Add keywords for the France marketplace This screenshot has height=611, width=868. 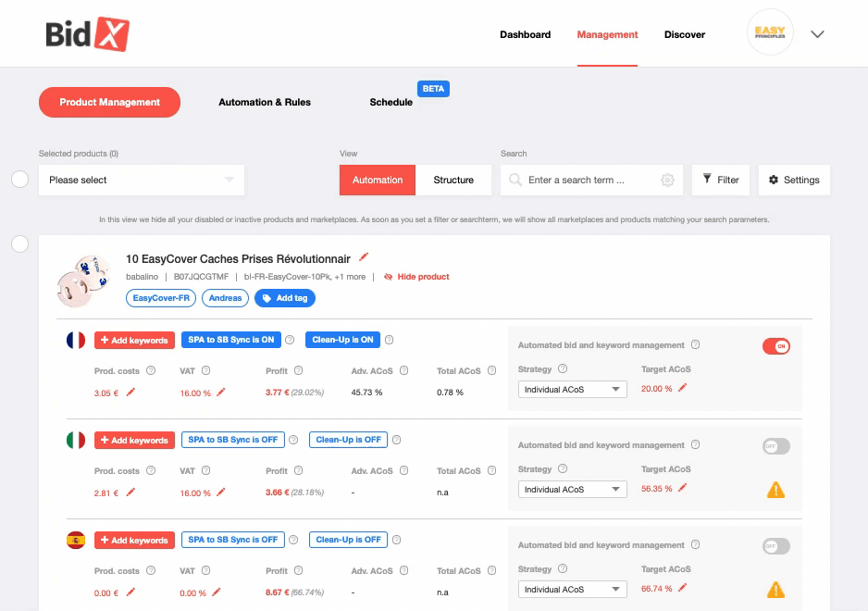[134, 340]
